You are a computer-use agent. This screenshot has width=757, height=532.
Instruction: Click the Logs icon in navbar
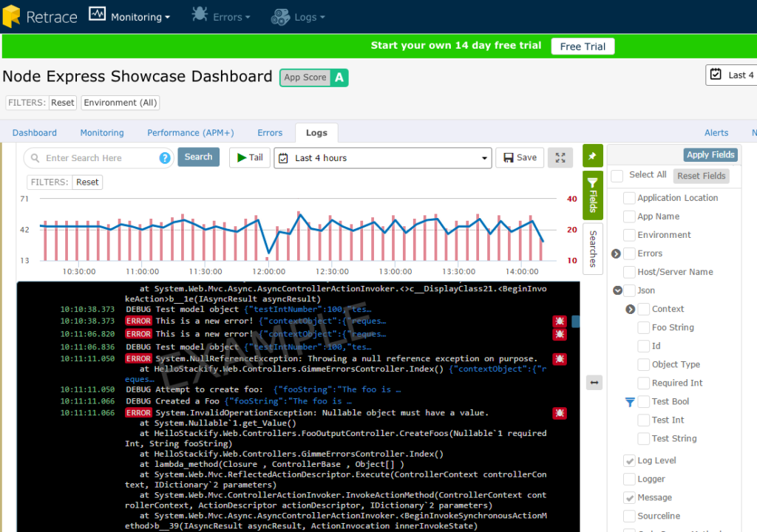(x=280, y=17)
